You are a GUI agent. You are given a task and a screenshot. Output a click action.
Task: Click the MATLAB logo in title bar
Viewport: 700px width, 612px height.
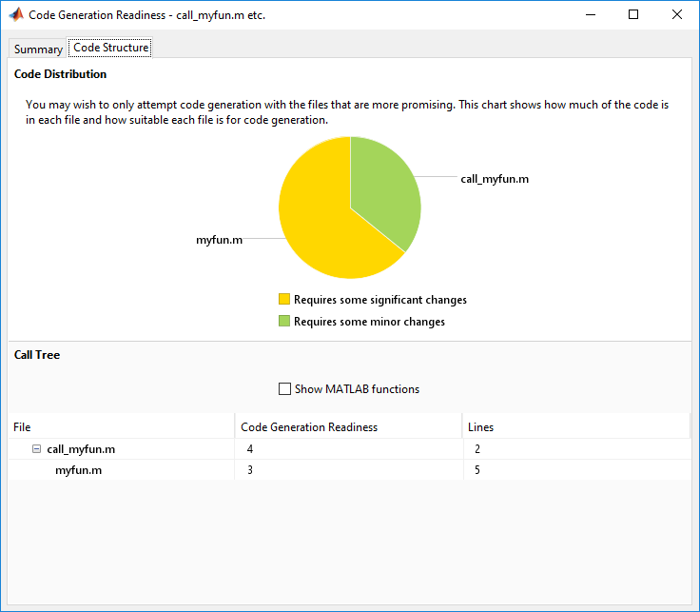tap(16, 14)
